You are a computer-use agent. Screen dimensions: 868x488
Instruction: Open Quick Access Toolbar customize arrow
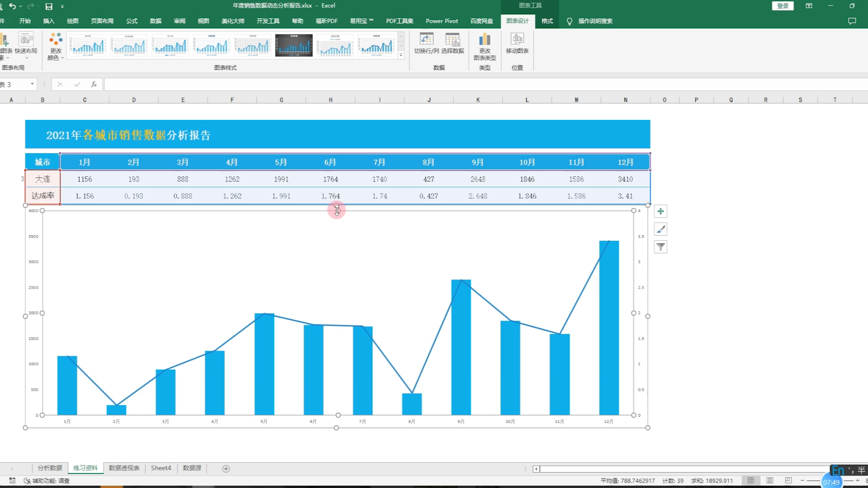click(x=62, y=7)
